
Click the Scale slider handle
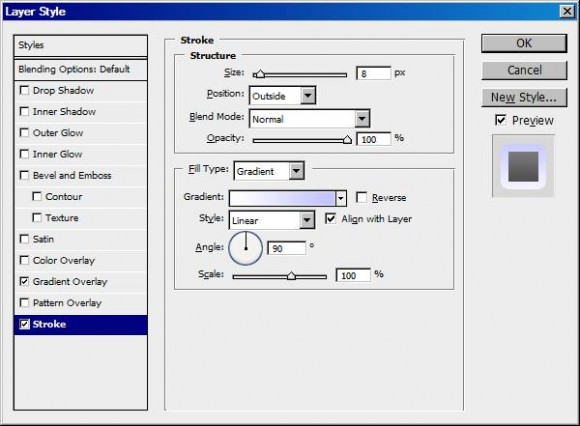(x=291, y=275)
